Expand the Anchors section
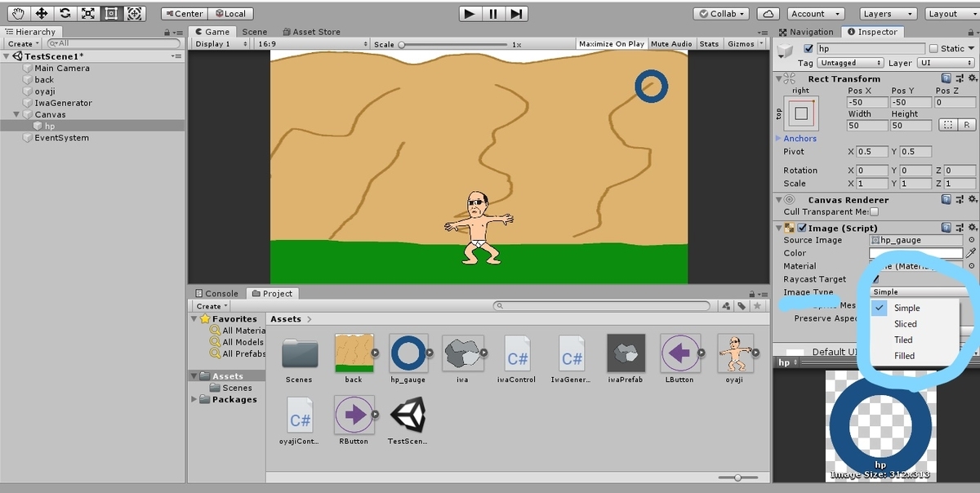This screenshot has height=493, width=980. [x=777, y=139]
